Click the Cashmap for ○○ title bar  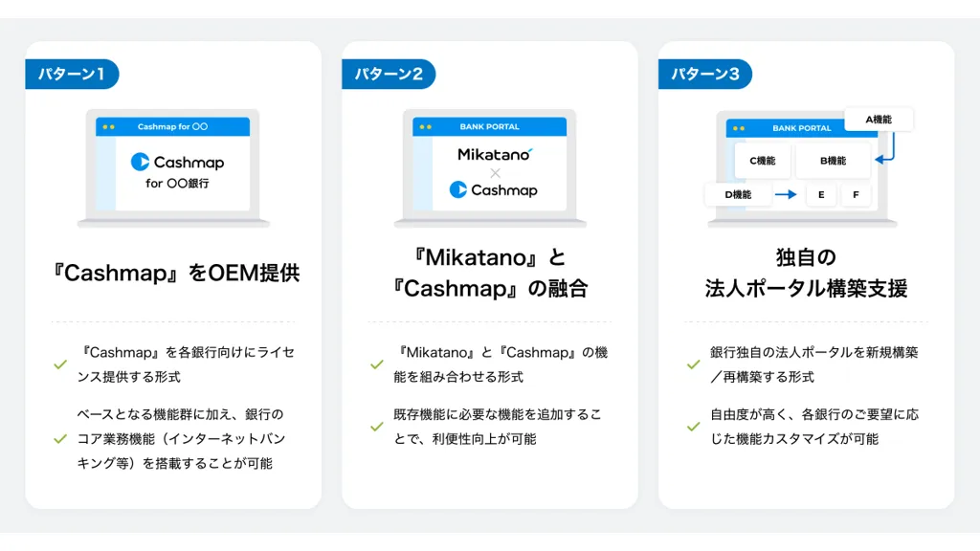(172, 127)
